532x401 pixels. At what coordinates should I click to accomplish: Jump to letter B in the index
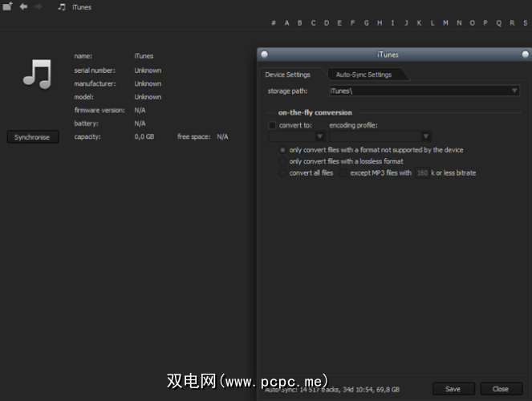pos(299,23)
